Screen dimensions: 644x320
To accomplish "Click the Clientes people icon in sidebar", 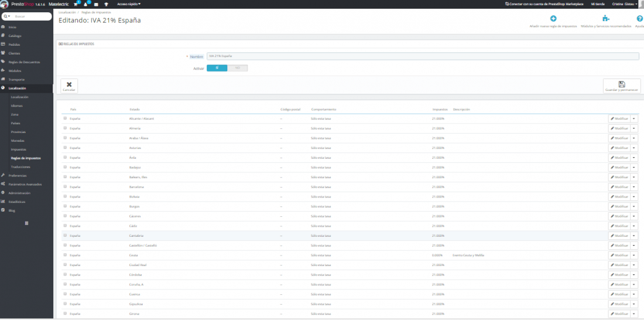I will point(3,53).
